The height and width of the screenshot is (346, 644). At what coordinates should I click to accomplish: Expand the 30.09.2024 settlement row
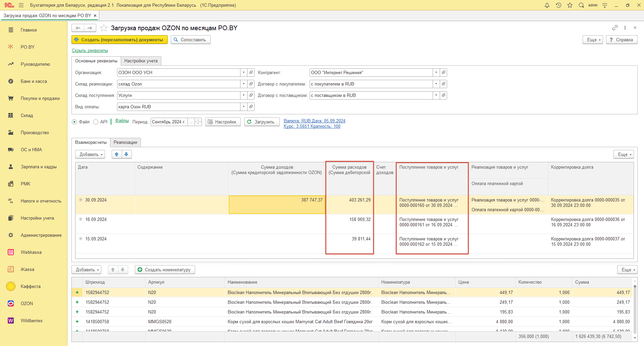click(80, 200)
